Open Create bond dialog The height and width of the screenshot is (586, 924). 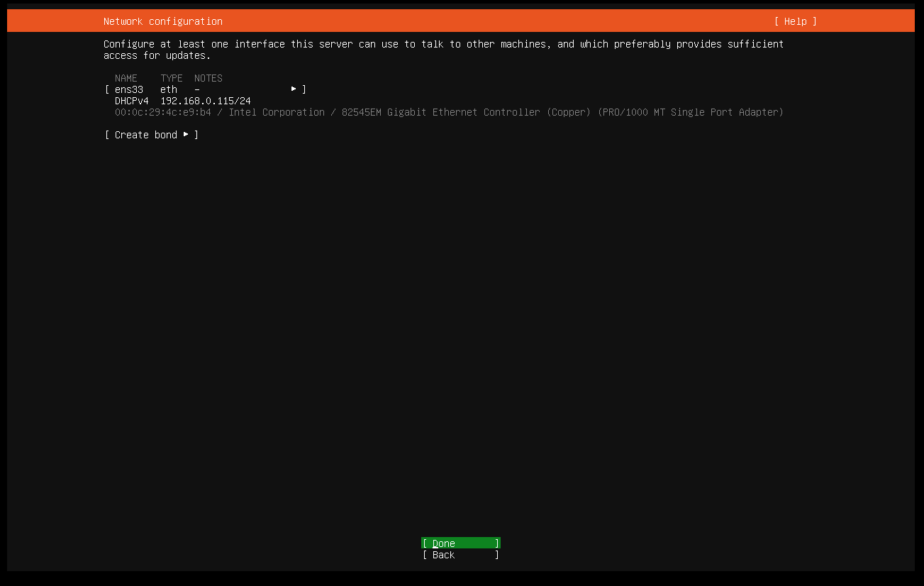tap(151, 135)
